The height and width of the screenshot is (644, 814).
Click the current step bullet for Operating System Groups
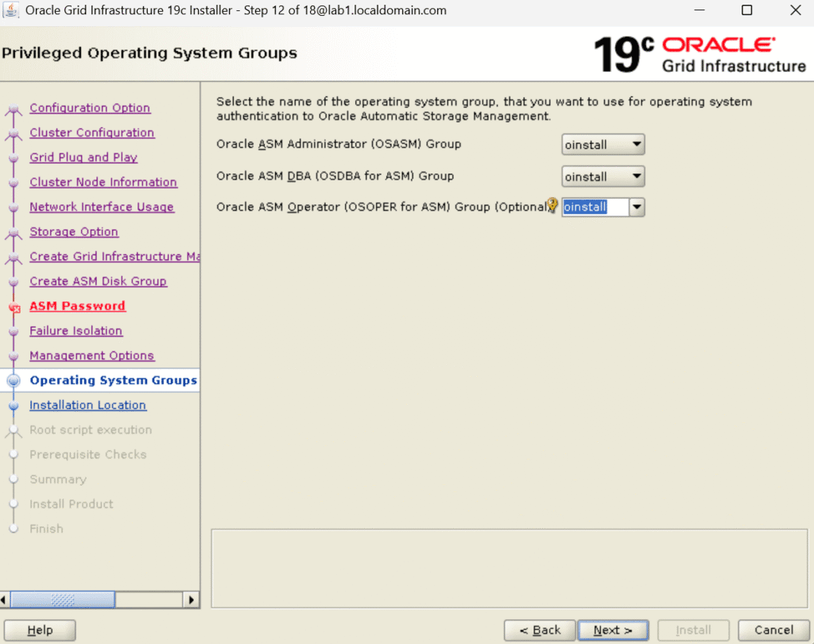14,381
